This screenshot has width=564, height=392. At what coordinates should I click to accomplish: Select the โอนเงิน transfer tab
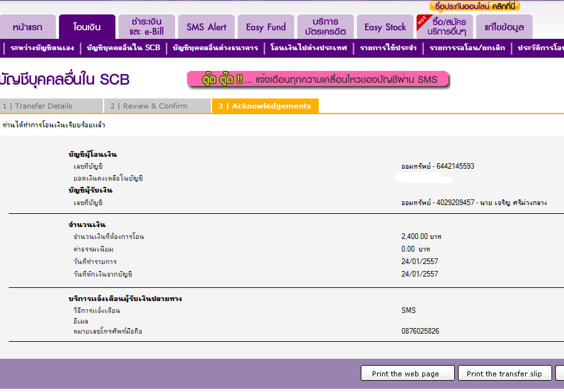[x=87, y=26]
